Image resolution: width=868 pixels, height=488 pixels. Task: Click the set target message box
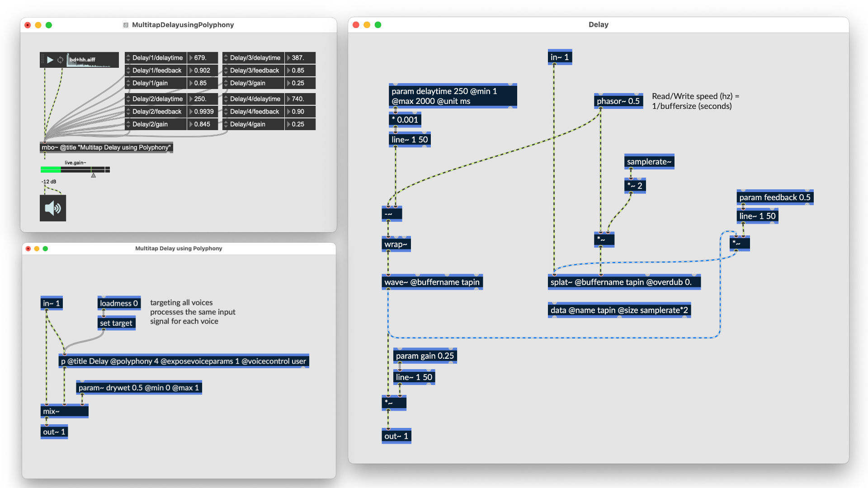pyautogui.click(x=116, y=323)
